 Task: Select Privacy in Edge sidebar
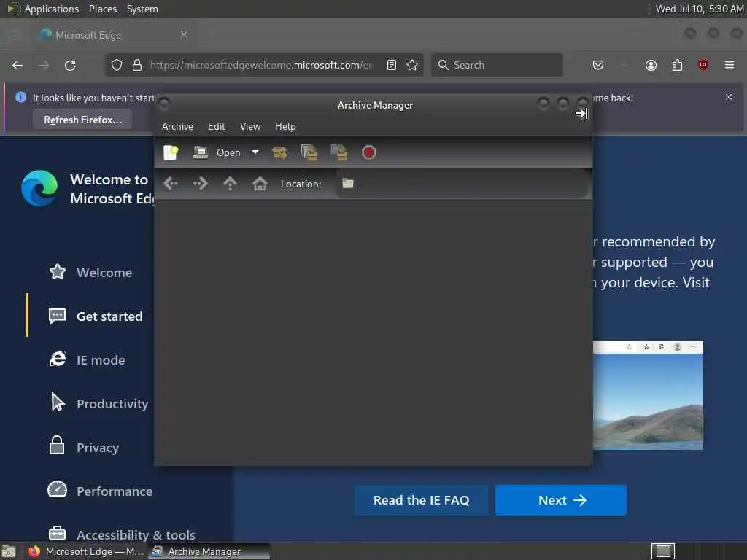(x=84, y=447)
